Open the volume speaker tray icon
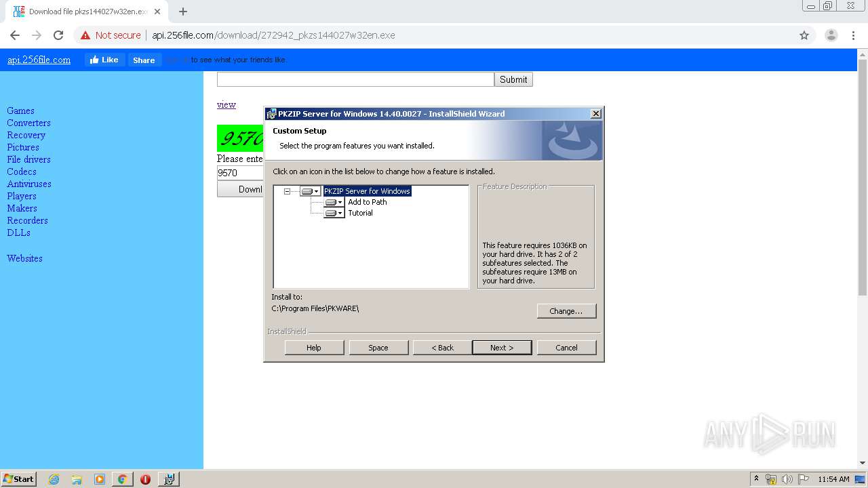The width and height of the screenshot is (868, 488). point(787,479)
